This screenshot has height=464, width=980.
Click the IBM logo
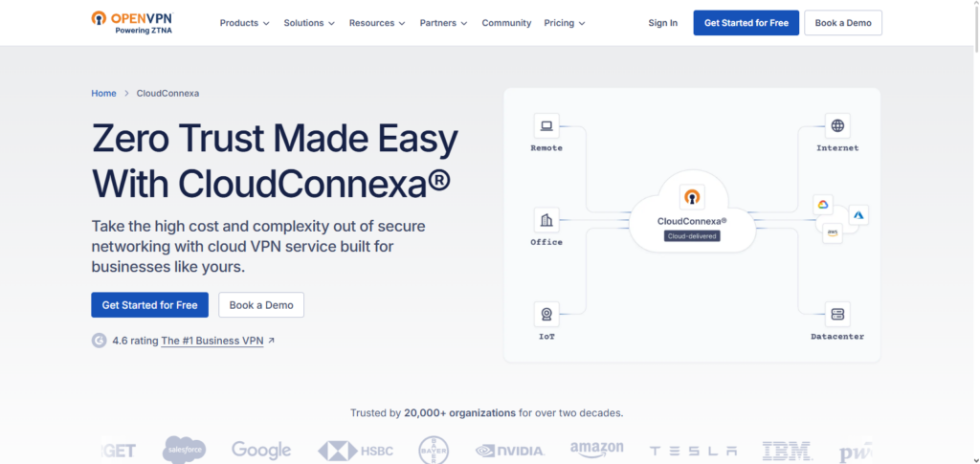pos(788,451)
